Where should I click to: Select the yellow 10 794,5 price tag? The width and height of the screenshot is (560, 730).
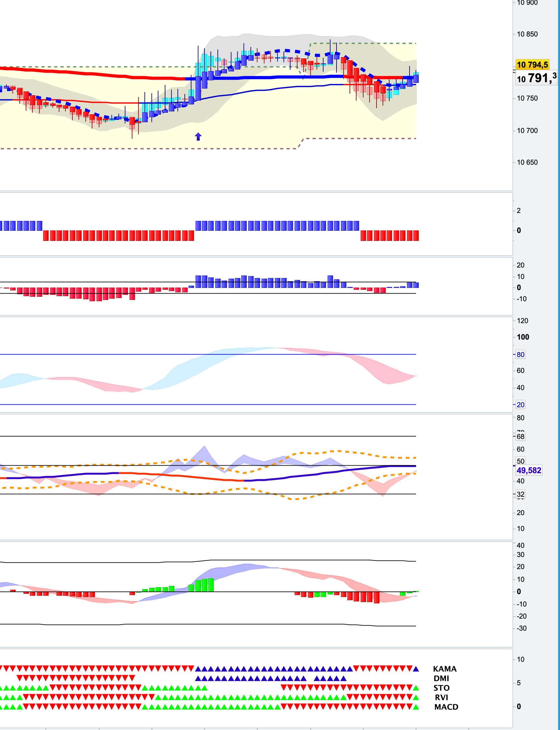(x=532, y=65)
